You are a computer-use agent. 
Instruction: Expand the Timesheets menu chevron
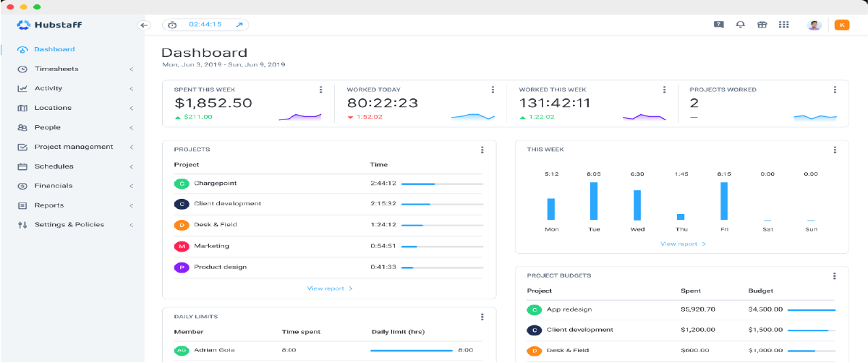point(132,69)
